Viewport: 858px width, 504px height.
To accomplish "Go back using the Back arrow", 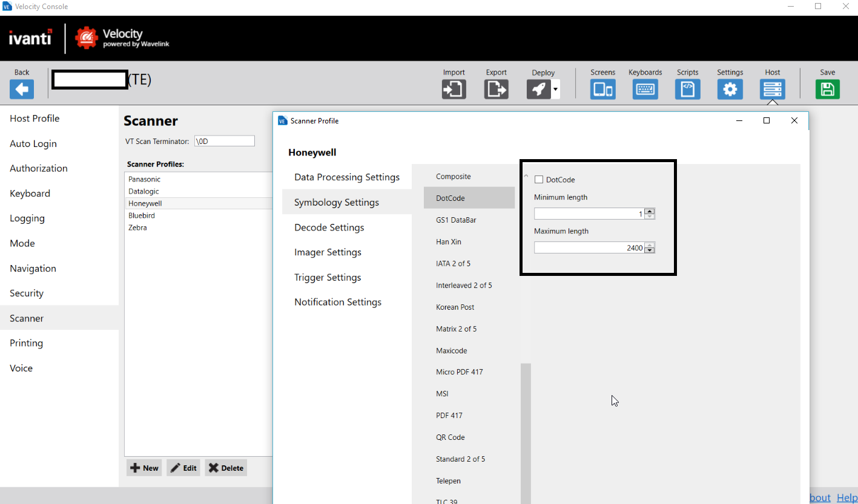I will coord(21,89).
